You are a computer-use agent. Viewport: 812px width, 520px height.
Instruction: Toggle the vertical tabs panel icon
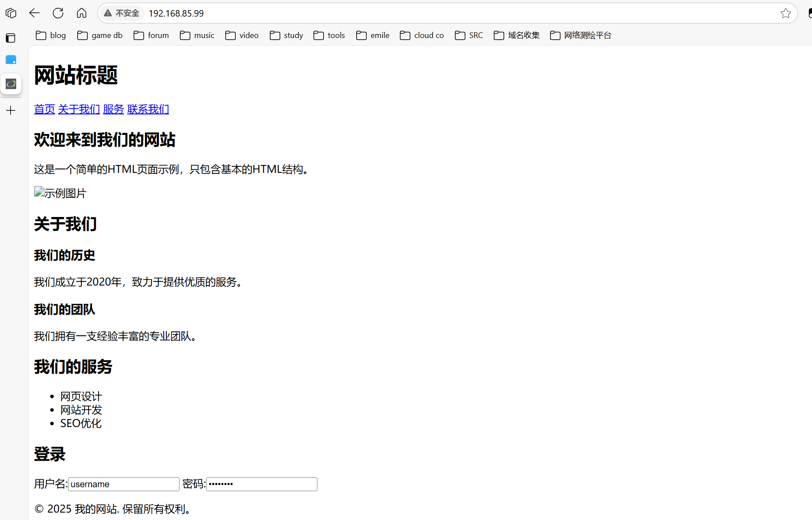[11, 38]
